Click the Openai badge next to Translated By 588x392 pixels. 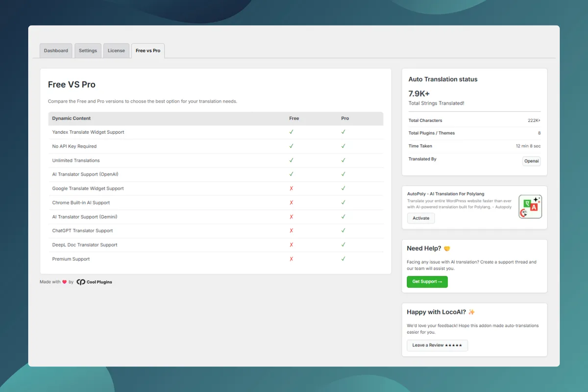coord(531,161)
